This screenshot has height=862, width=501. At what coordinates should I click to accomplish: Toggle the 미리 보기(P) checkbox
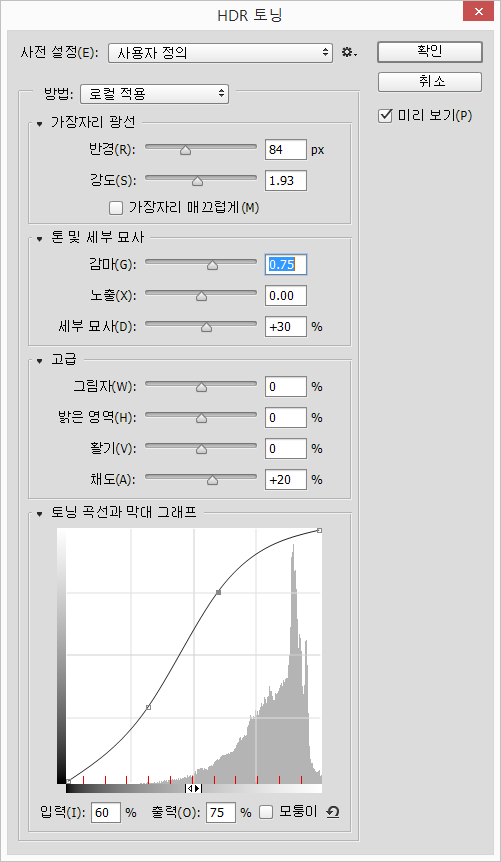click(x=384, y=116)
